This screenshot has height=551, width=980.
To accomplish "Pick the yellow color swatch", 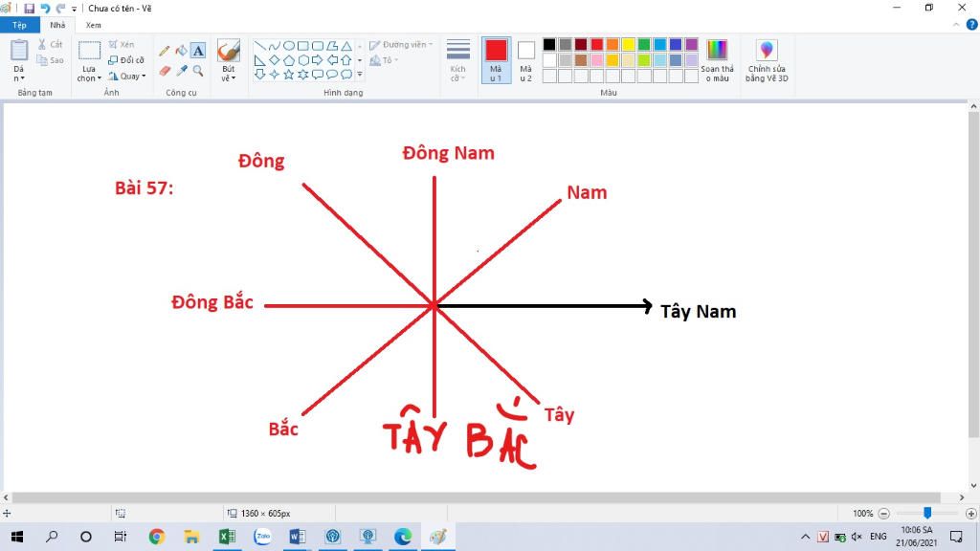I will point(628,44).
